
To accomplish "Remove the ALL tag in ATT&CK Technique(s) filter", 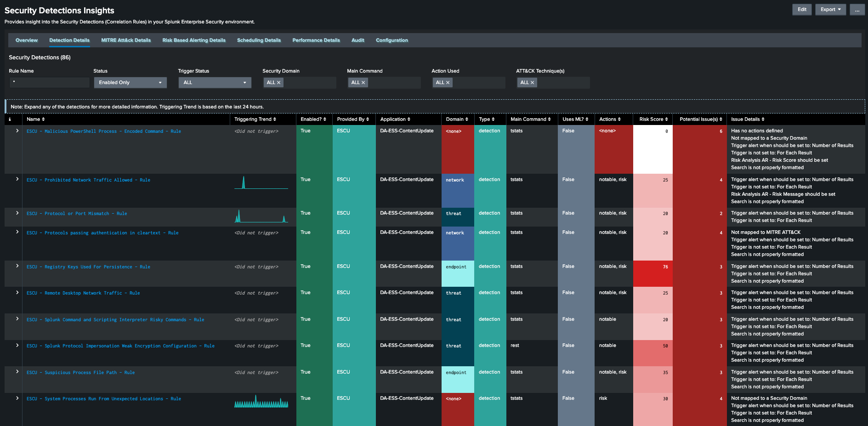I will click(532, 83).
